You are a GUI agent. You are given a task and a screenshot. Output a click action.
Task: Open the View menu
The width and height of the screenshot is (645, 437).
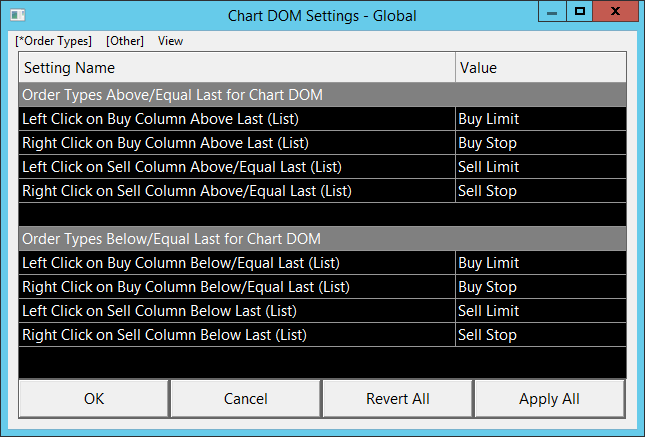coord(170,41)
